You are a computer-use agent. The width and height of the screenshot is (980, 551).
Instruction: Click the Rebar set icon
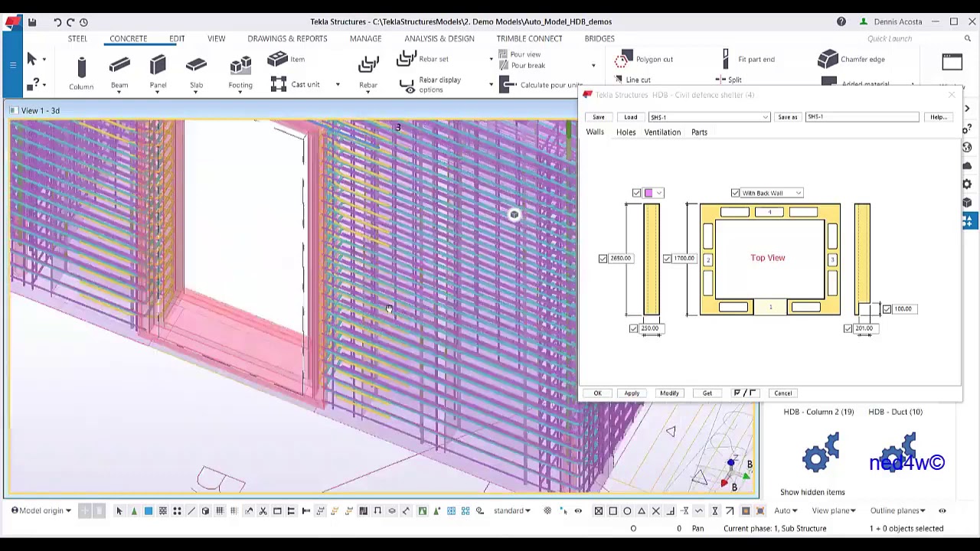(407, 59)
